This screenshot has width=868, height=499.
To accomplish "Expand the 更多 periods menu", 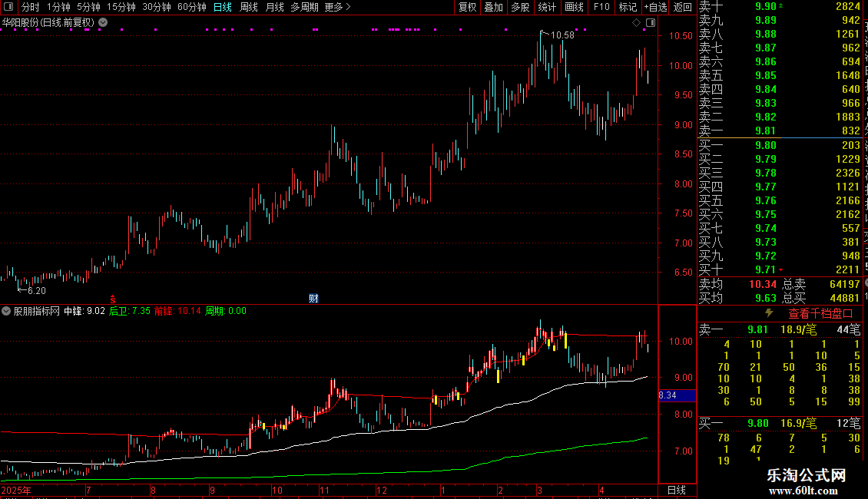I will point(338,7).
